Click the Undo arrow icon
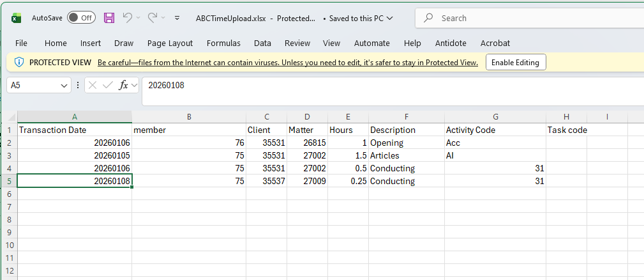Viewport: 644px width, 280px height. point(127,18)
